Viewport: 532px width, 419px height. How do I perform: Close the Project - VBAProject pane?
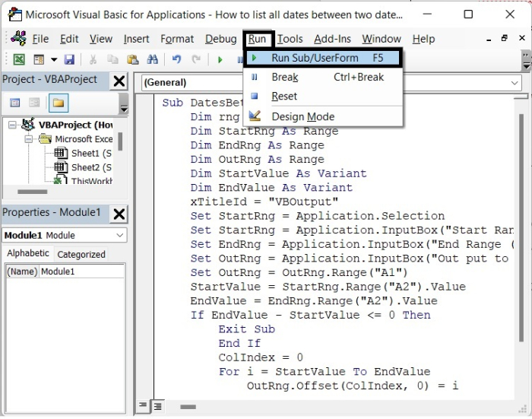click(119, 81)
